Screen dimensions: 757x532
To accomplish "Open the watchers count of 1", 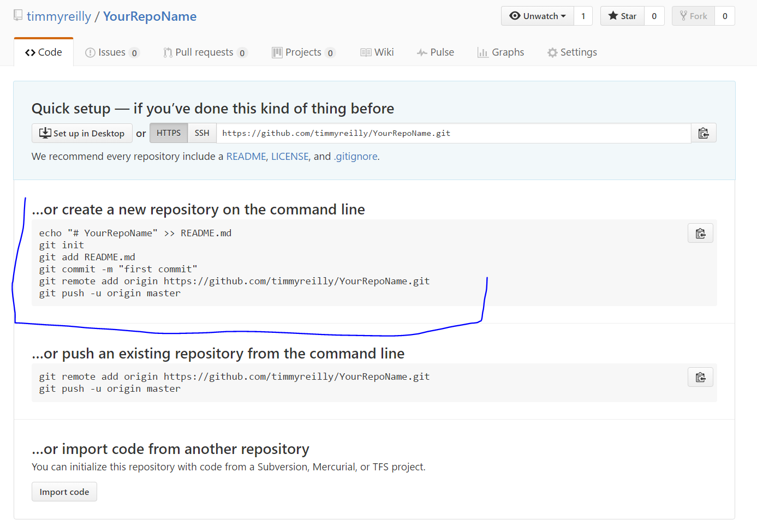I will (583, 16).
